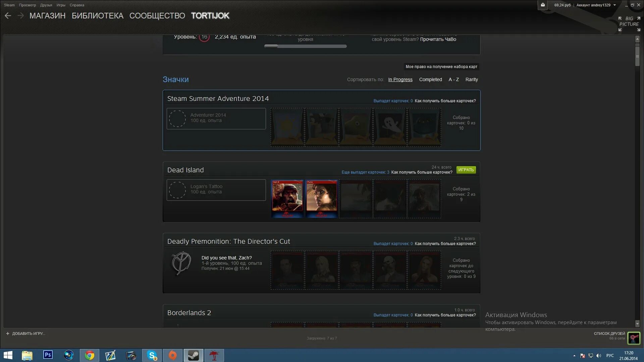
Task: Click the Dead Island ИГРАТЬ button
Action: point(466,170)
